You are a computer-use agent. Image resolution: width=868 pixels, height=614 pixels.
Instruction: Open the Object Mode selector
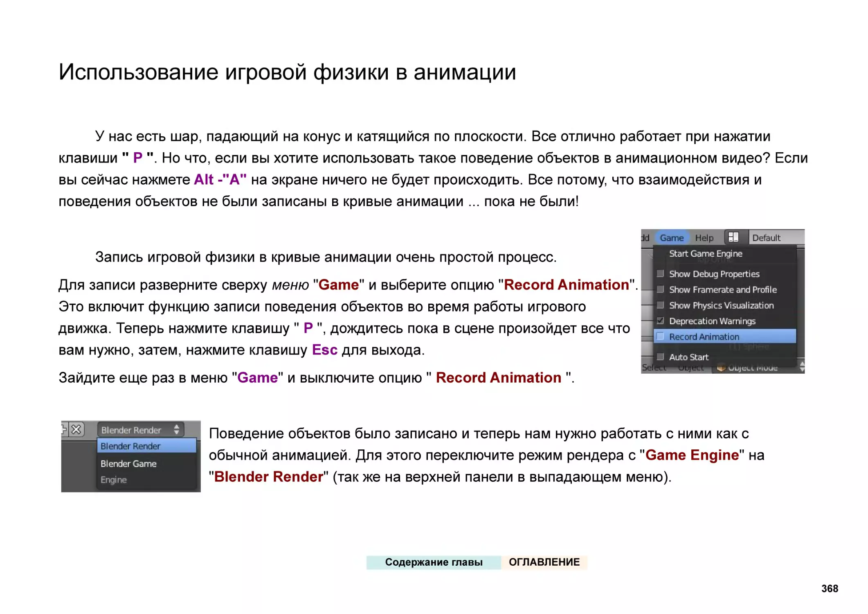[x=758, y=368]
